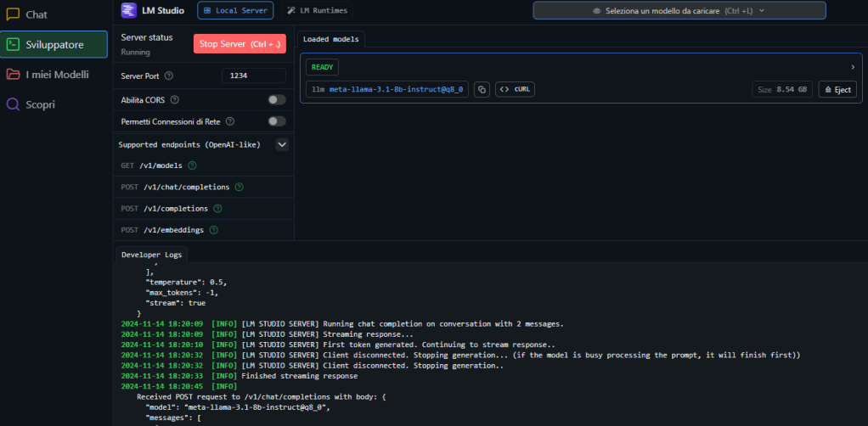Open I miei Modelli folder icon

point(13,75)
